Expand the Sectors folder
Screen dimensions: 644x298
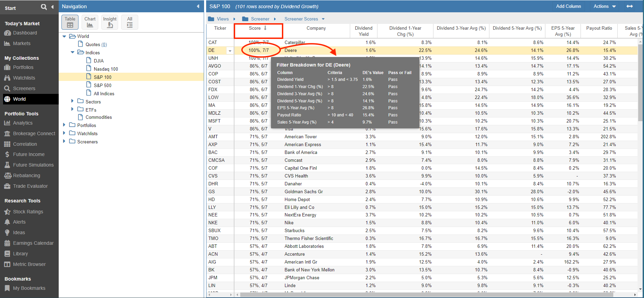tap(72, 101)
